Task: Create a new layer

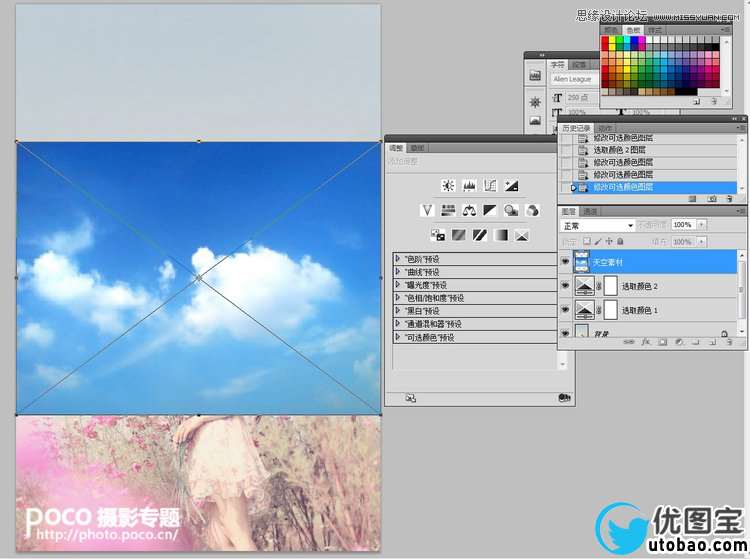Action: (x=712, y=342)
